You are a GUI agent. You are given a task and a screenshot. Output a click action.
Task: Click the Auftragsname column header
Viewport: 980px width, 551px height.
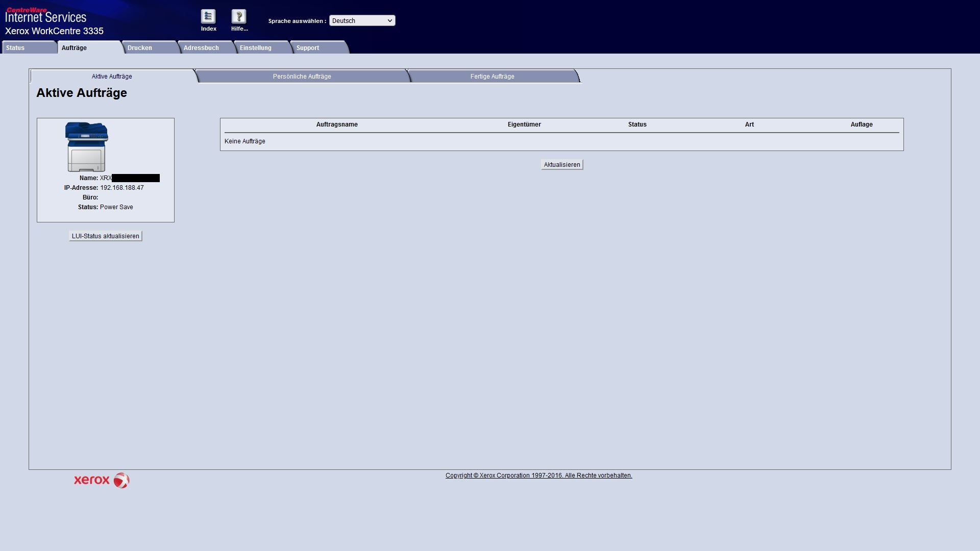tap(337, 124)
